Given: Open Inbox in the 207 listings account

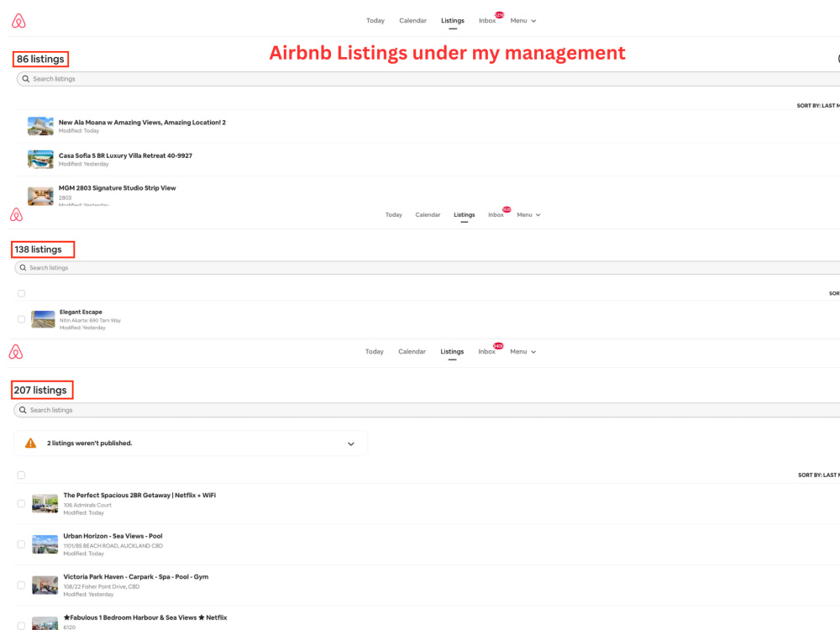Looking at the screenshot, I should click(x=487, y=352).
